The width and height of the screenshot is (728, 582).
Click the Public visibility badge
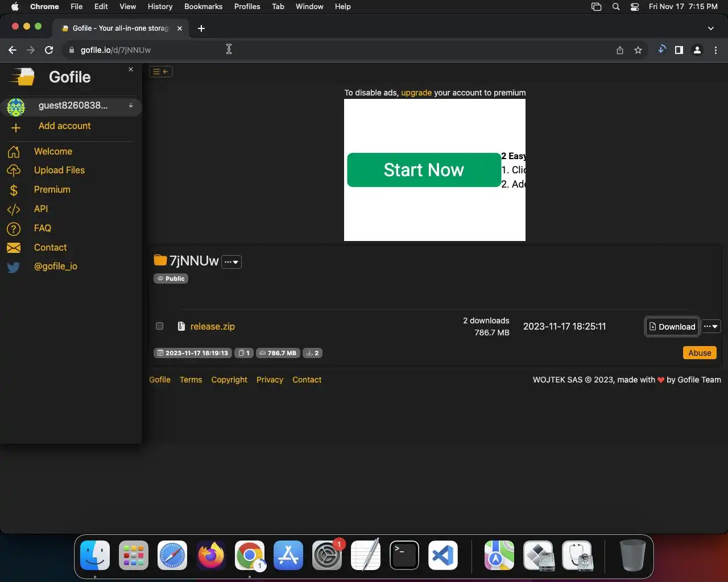pos(171,278)
